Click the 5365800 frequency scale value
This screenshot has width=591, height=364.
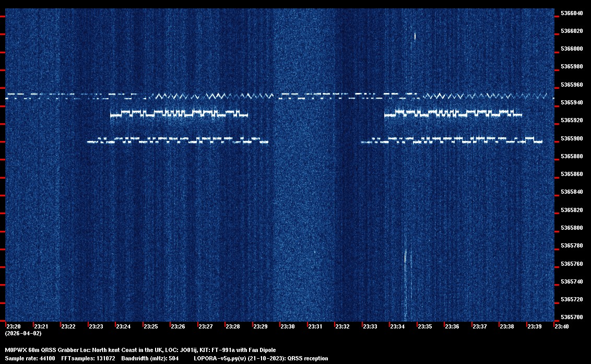point(572,228)
